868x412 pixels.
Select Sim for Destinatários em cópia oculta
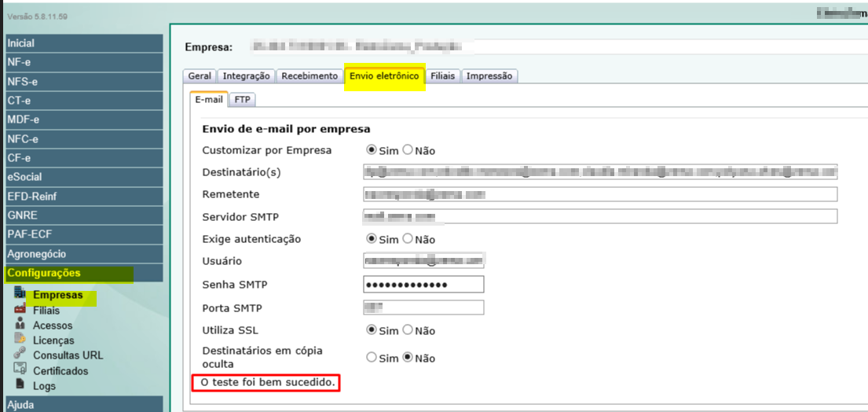[372, 357]
